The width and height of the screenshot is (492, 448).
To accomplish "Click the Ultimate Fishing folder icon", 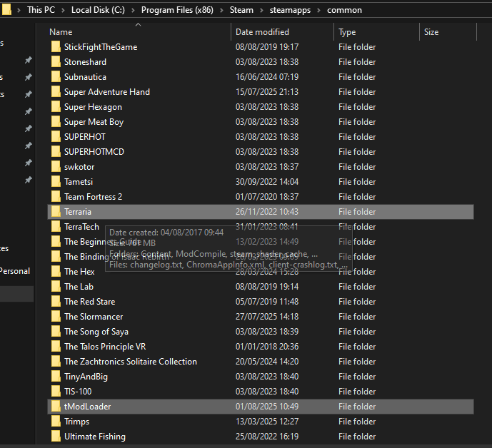I will tap(56, 437).
